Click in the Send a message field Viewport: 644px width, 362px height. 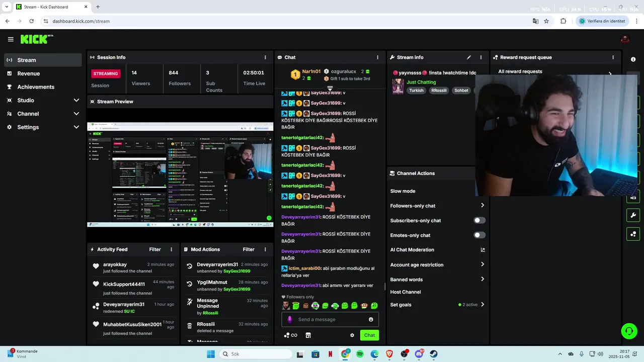330,319
